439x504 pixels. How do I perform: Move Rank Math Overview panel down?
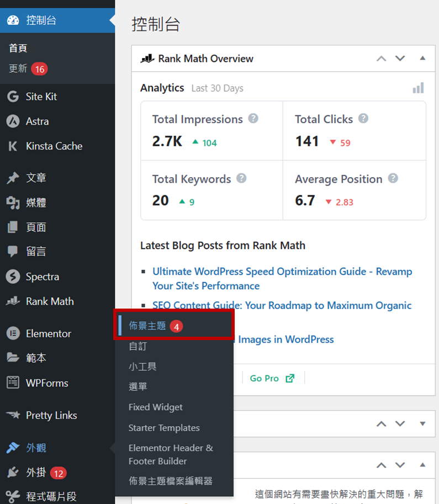point(400,59)
